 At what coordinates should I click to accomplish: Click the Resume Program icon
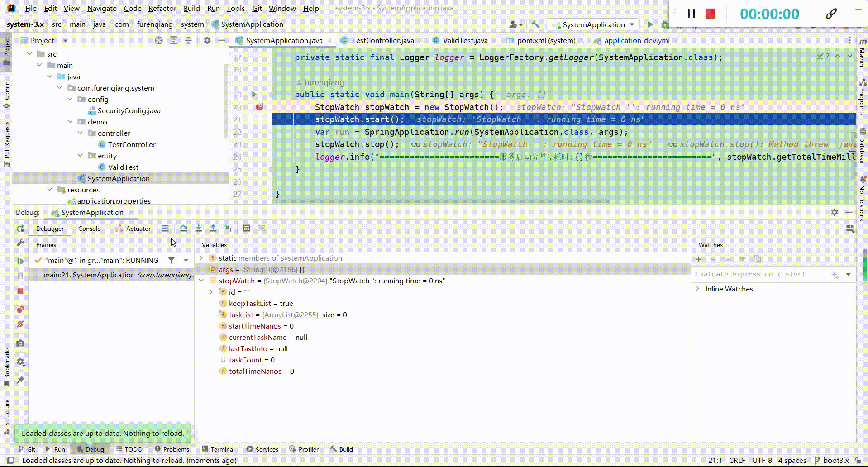click(x=20, y=261)
